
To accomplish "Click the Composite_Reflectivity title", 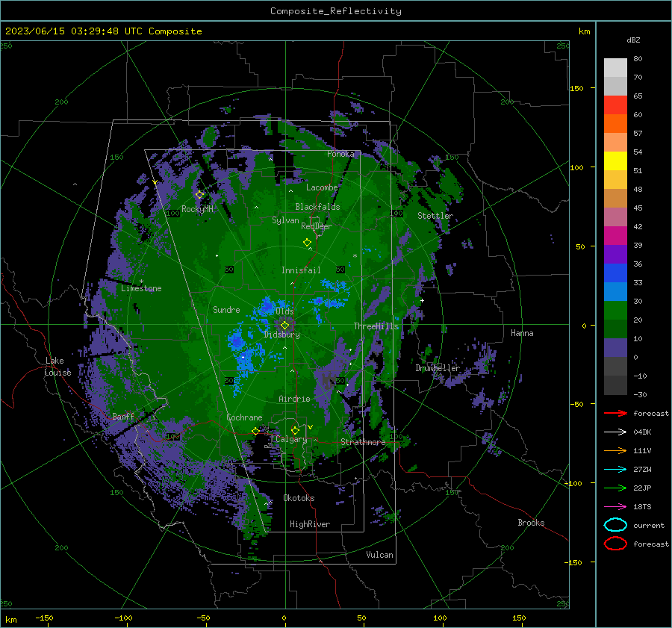I will pyautogui.click(x=336, y=11).
